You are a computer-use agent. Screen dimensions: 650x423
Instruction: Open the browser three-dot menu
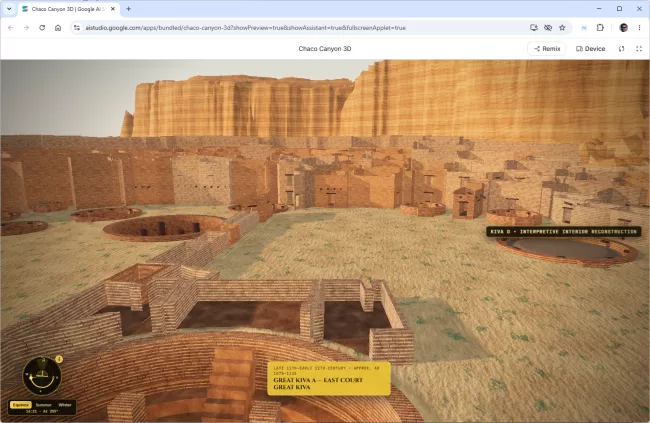point(639,28)
